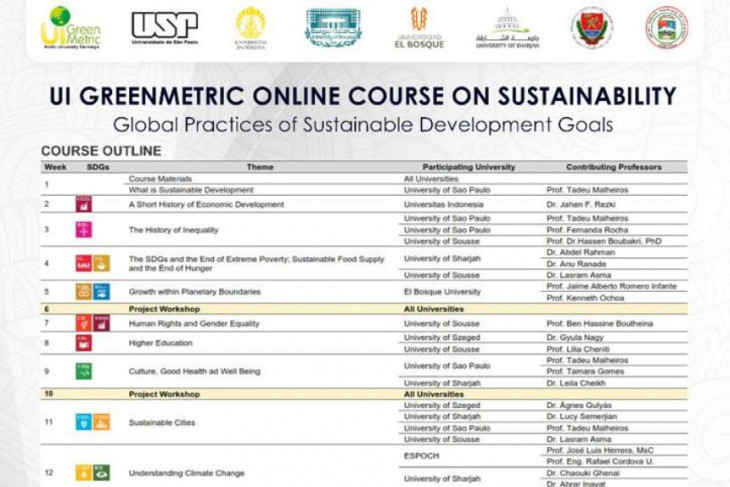Select 'What is Sustainable Development' theme
Image resolution: width=730 pixels, height=487 pixels.
pyautogui.click(x=191, y=190)
